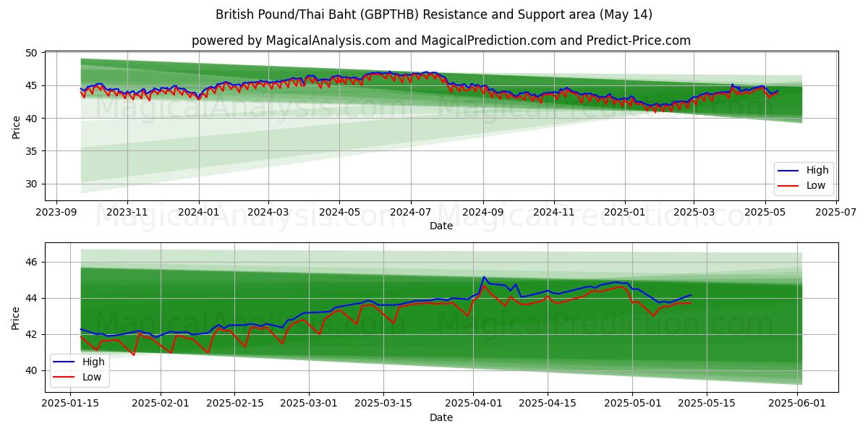Click the bottom chart 'Date' axis label
The image size is (868, 434).
[x=441, y=417]
